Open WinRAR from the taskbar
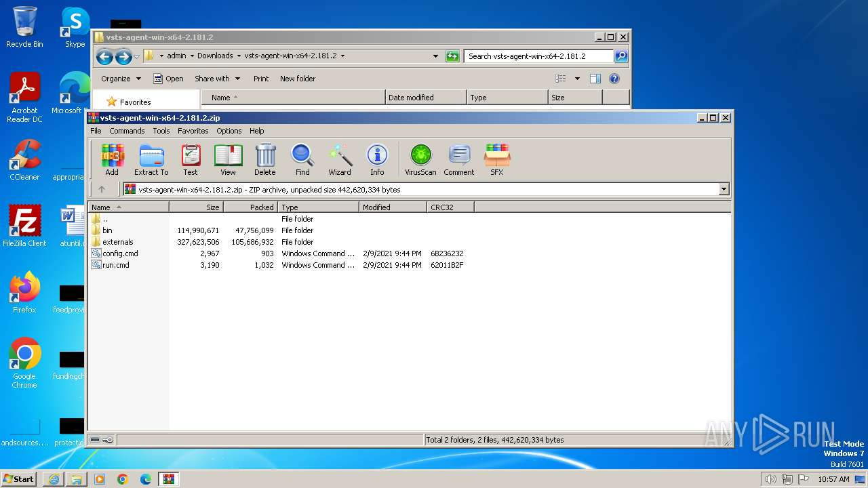Image resolution: width=868 pixels, height=488 pixels. click(169, 479)
